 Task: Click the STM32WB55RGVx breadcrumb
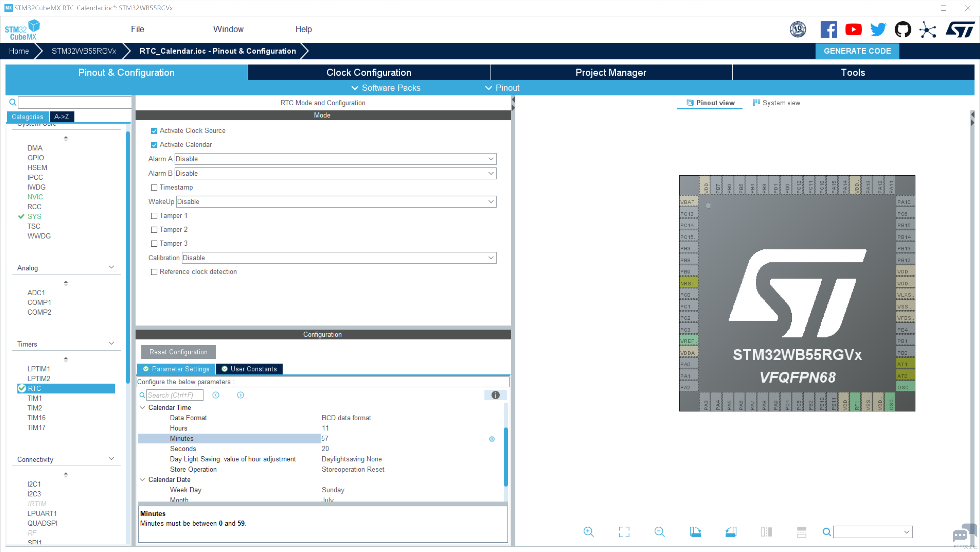pyautogui.click(x=84, y=51)
